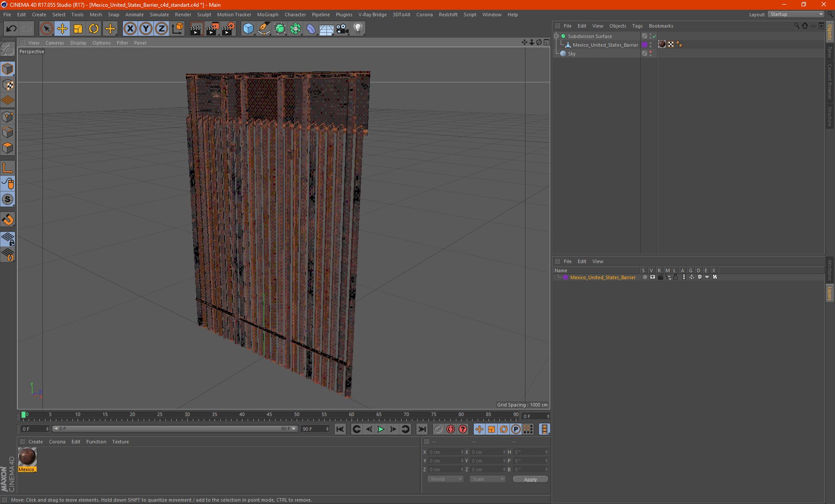Screen dimensions: 835x504
Task: Select the Mexico material thumbnail
Action: [x=27, y=457]
